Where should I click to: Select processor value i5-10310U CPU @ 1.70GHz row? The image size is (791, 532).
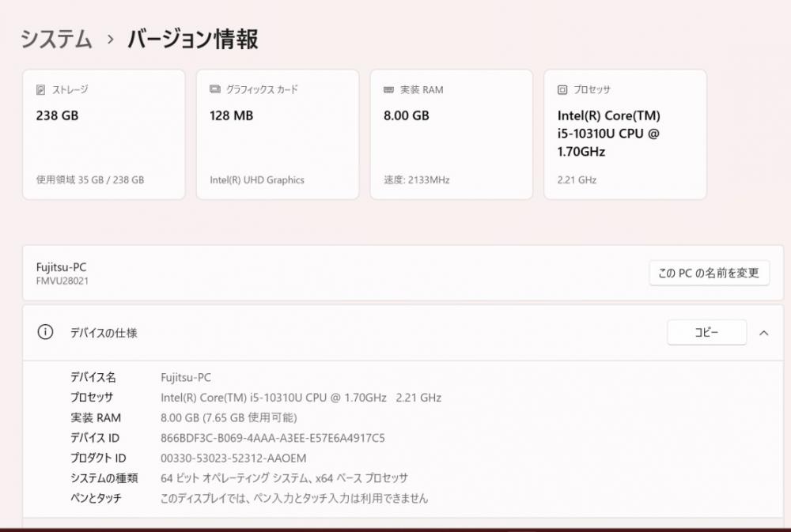point(301,398)
